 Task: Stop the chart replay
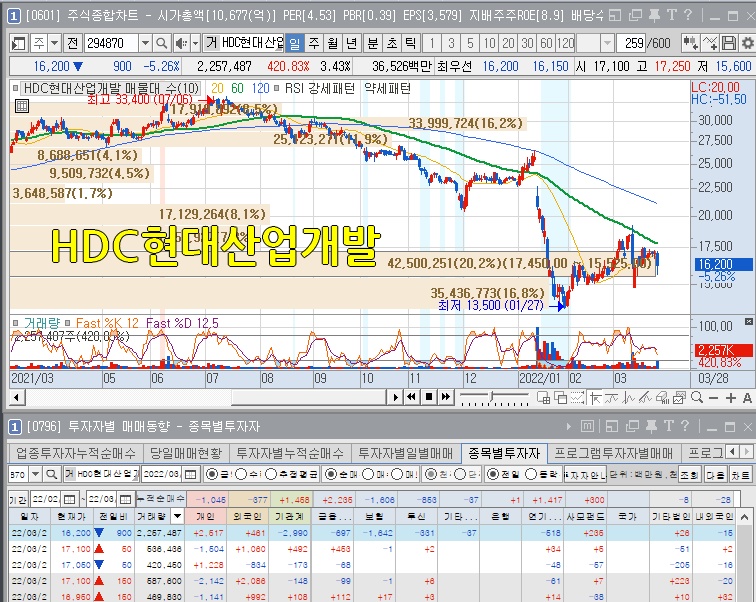point(429,397)
